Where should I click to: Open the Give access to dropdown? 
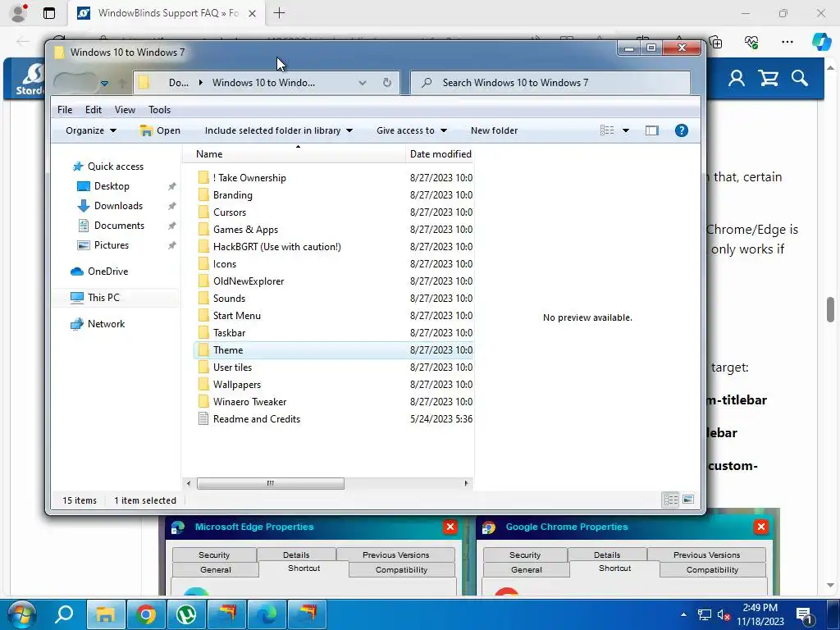(x=412, y=130)
